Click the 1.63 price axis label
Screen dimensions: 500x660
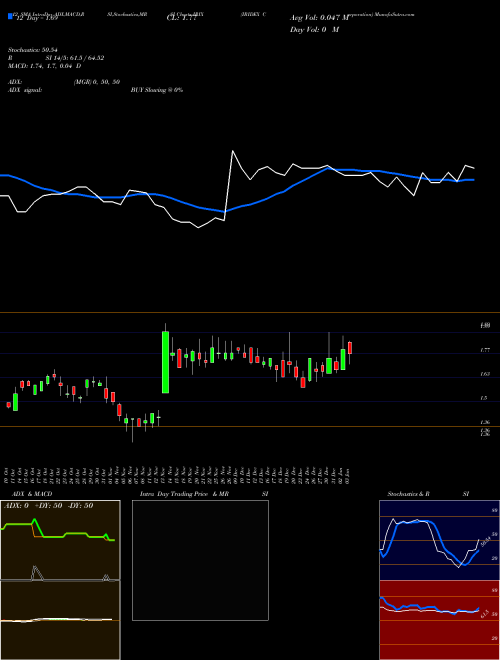(x=484, y=374)
